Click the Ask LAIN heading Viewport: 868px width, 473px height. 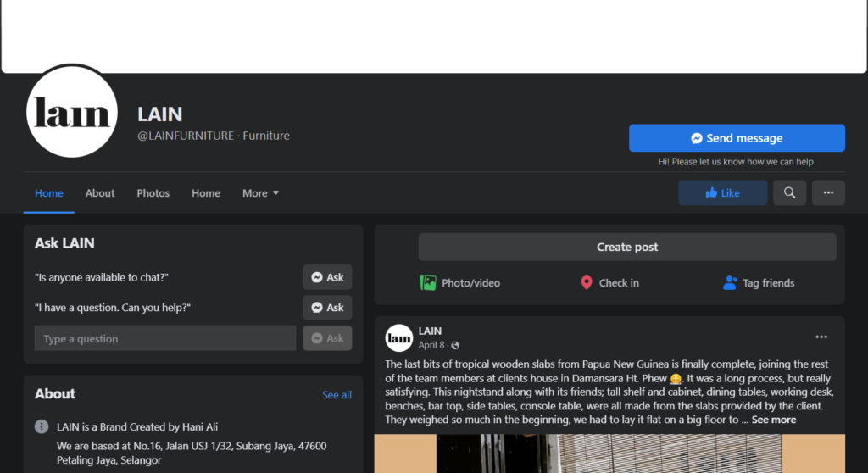click(x=64, y=243)
